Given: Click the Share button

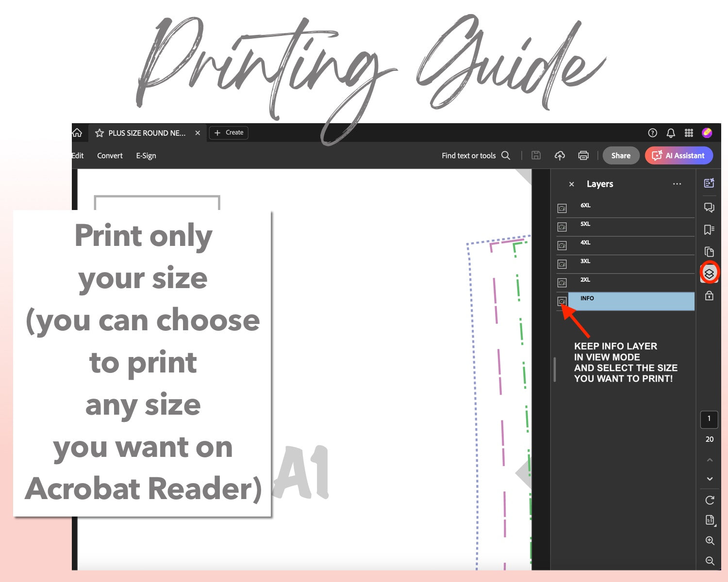Looking at the screenshot, I should click(x=621, y=156).
